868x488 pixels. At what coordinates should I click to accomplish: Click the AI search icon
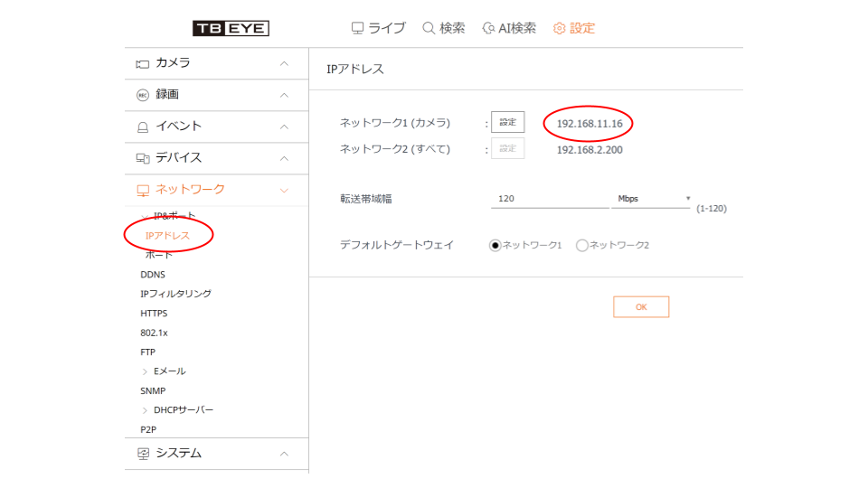coord(488,28)
